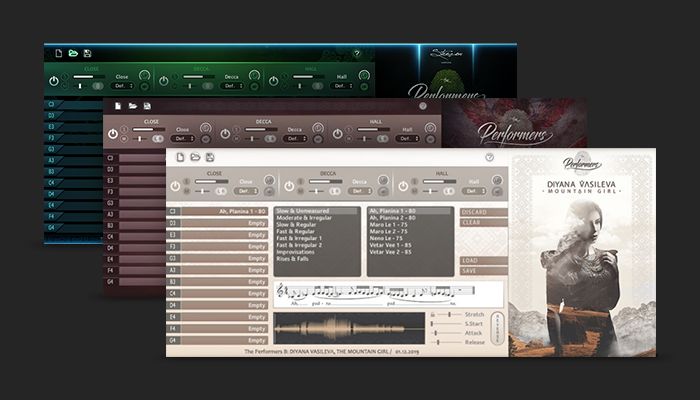Open DECCA Def. dropdown in green window
The height and width of the screenshot is (400, 700).
click(232, 86)
